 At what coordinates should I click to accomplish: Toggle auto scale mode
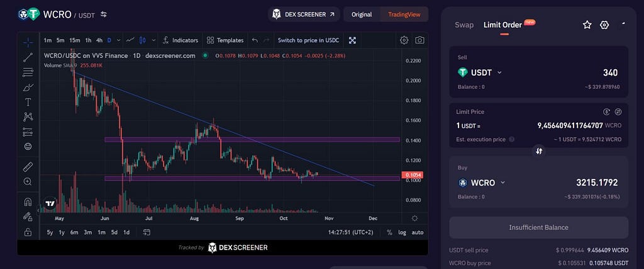pyautogui.click(x=418, y=232)
